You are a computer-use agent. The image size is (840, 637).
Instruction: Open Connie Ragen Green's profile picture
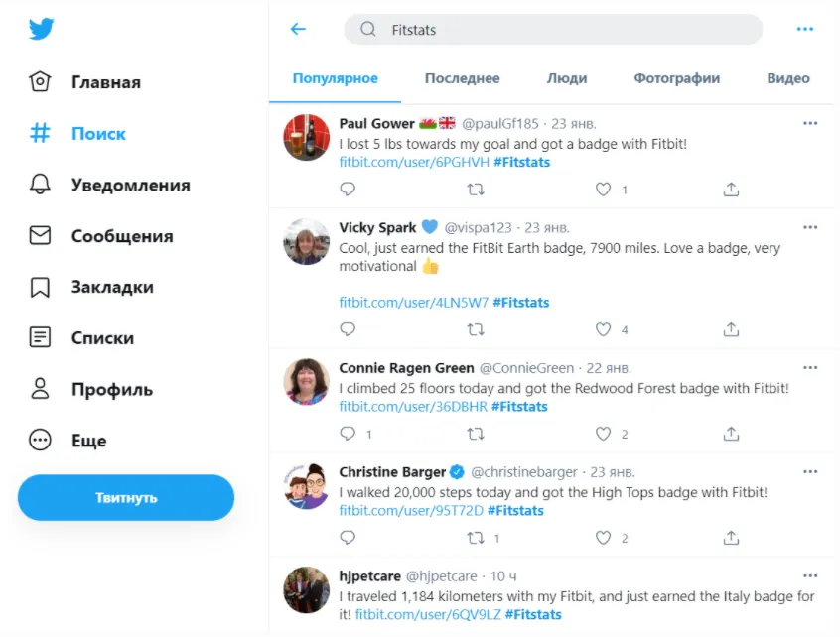[x=307, y=382]
